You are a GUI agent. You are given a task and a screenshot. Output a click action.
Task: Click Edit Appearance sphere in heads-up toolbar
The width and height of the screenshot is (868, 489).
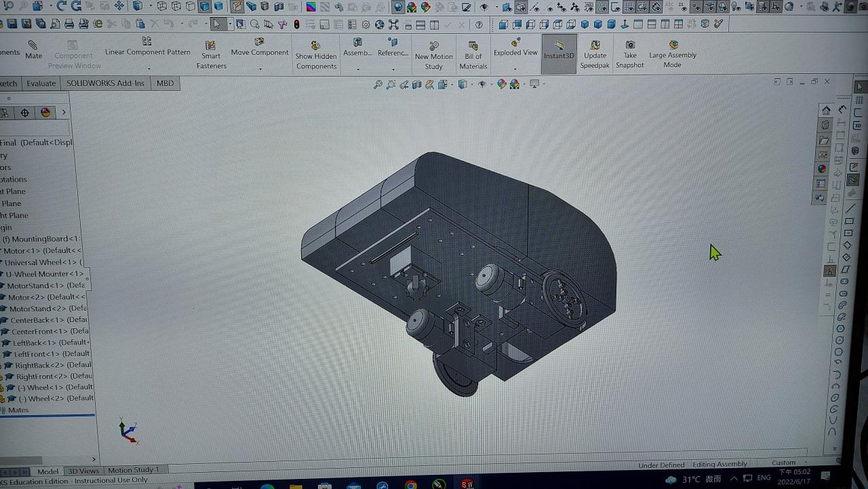(502, 85)
